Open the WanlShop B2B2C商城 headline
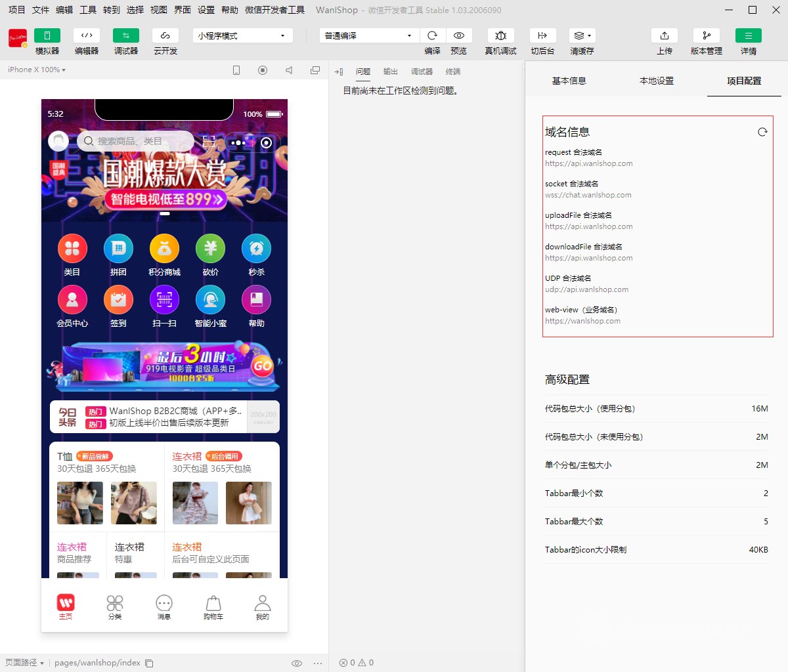Image resolution: width=788 pixels, height=672 pixels. point(175,411)
